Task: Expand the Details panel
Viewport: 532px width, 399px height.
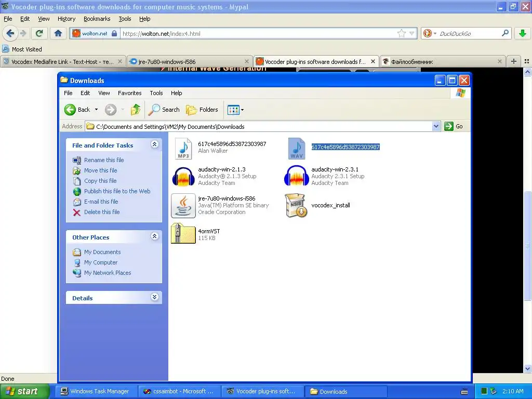Action: coord(154,297)
